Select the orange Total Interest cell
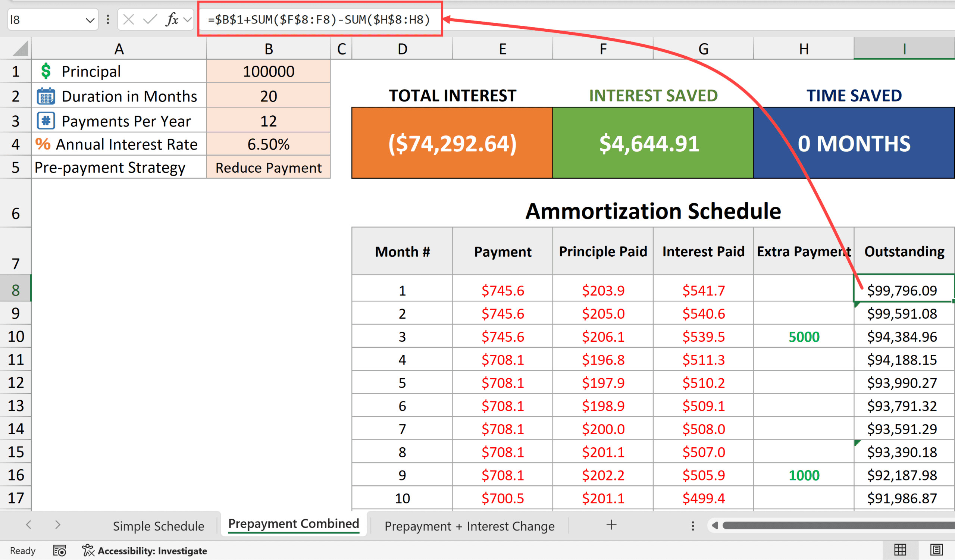Viewport: 955px width, 560px height. click(452, 143)
